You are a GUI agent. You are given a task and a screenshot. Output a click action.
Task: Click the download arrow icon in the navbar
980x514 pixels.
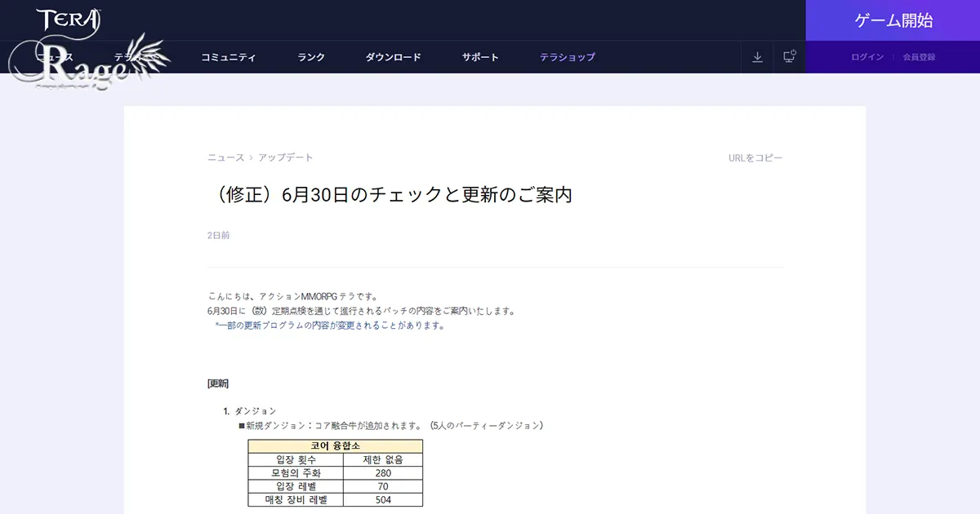pyautogui.click(x=757, y=57)
